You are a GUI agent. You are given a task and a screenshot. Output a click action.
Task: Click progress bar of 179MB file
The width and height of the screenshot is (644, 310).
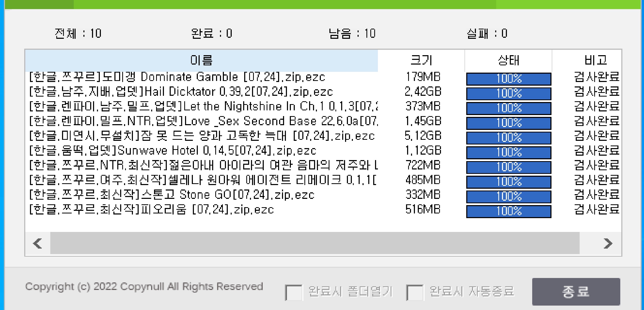[x=508, y=79]
